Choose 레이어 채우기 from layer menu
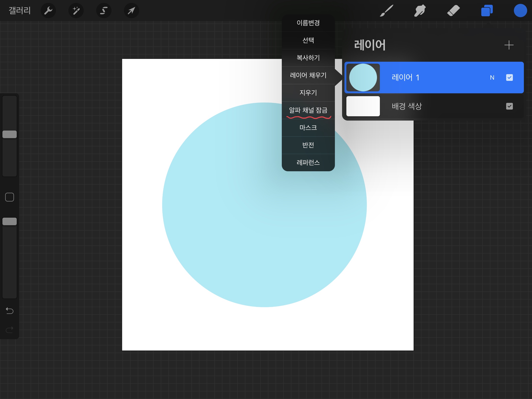The width and height of the screenshot is (532, 399). pos(308,75)
